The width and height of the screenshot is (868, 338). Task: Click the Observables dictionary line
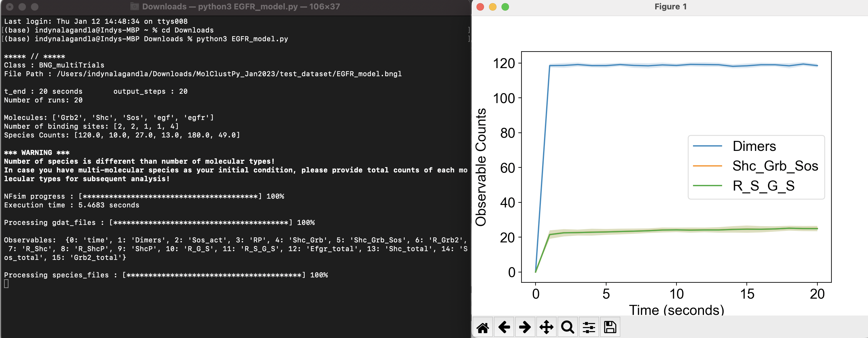click(x=236, y=249)
